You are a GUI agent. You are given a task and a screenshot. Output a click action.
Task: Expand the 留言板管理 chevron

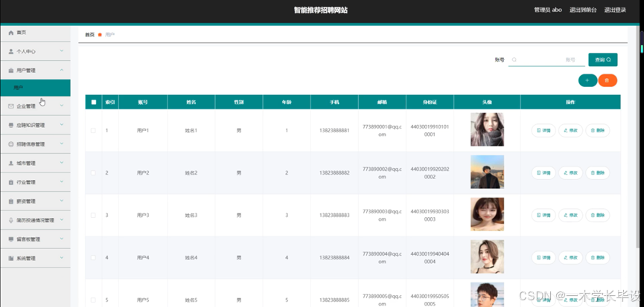pyautogui.click(x=62, y=239)
